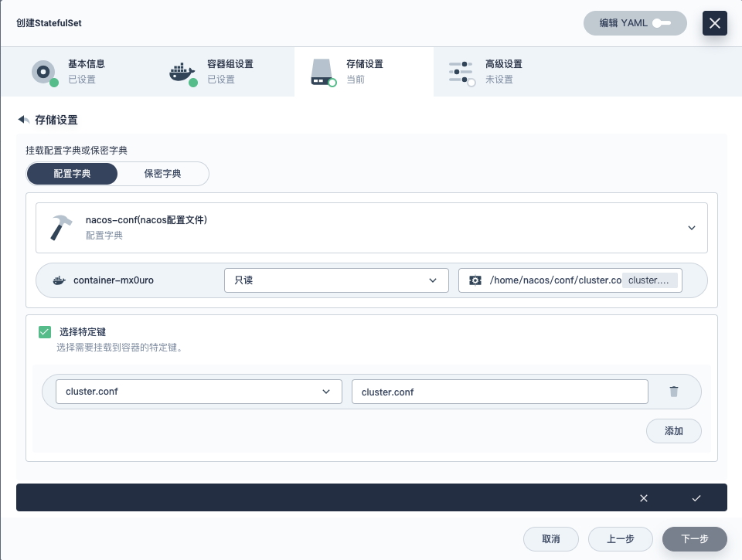Cancel edit with the X icon
The image size is (742, 560).
644,498
